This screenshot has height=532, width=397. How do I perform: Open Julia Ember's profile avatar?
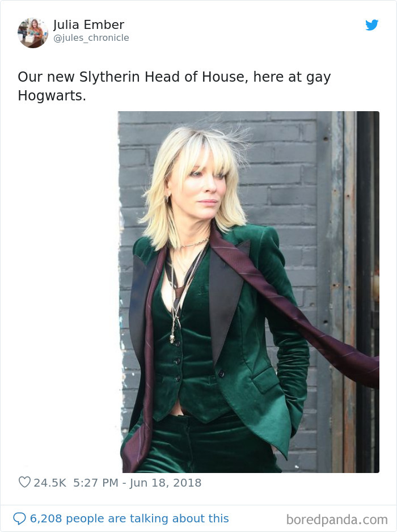coord(33,33)
